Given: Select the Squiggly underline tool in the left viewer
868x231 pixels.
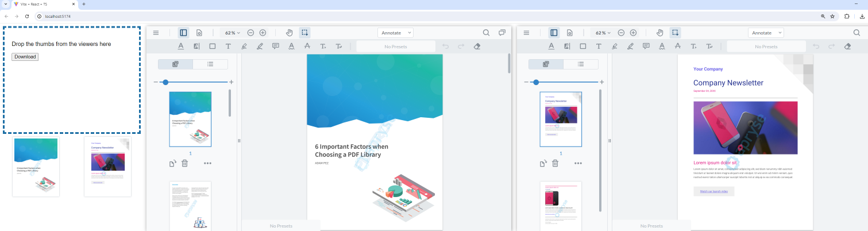Looking at the screenshot, I should (x=291, y=46).
